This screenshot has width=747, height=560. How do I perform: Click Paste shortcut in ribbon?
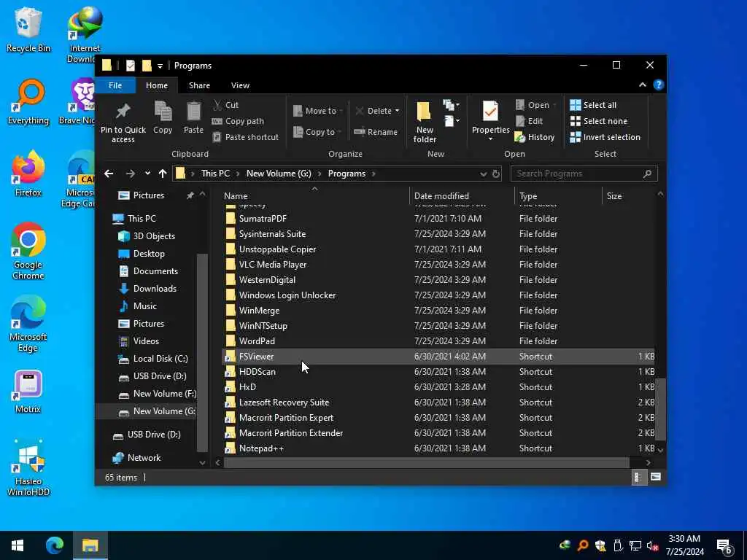click(x=245, y=137)
